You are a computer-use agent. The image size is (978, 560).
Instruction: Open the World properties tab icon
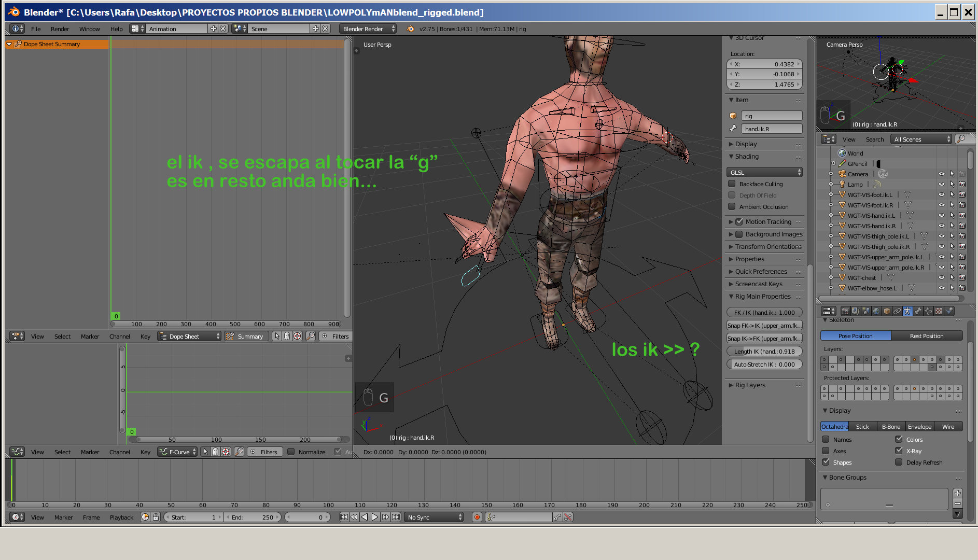pos(876,311)
